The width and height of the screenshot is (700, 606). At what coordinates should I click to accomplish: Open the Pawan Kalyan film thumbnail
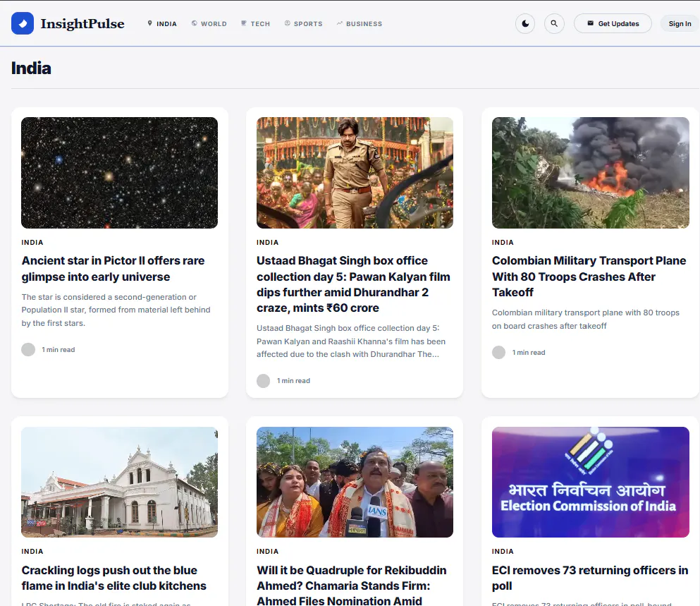(x=355, y=173)
